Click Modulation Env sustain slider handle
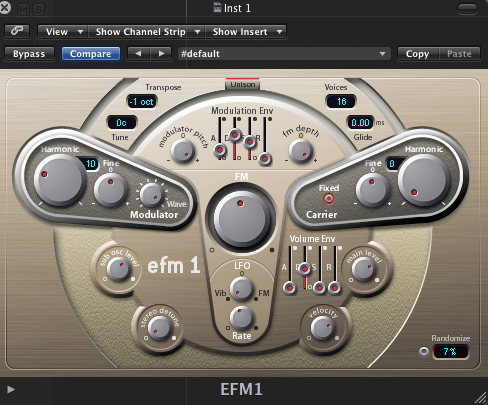The image size is (488, 405). (250, 142)
